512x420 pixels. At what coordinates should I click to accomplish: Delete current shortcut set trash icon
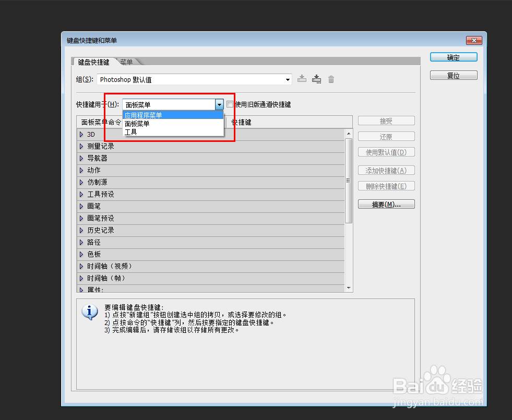click(331, 79)
